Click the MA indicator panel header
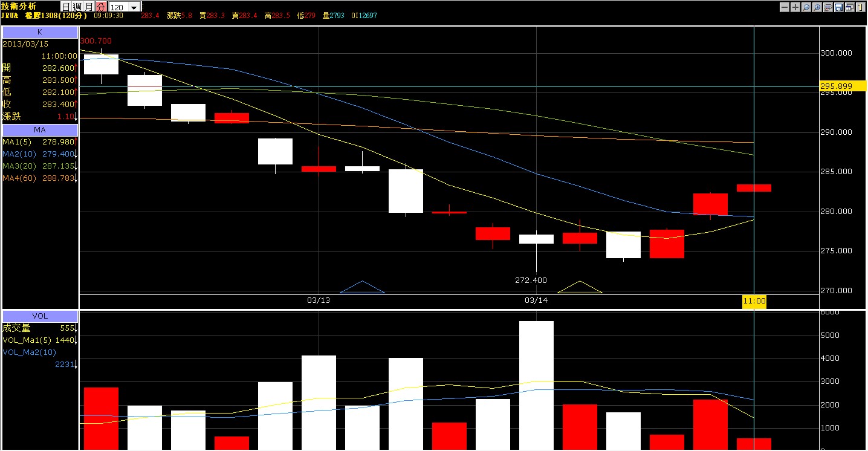 [40, 130]
